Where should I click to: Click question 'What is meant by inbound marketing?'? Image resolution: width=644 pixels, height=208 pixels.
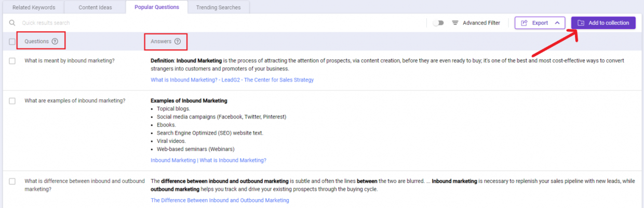point(70,60)
